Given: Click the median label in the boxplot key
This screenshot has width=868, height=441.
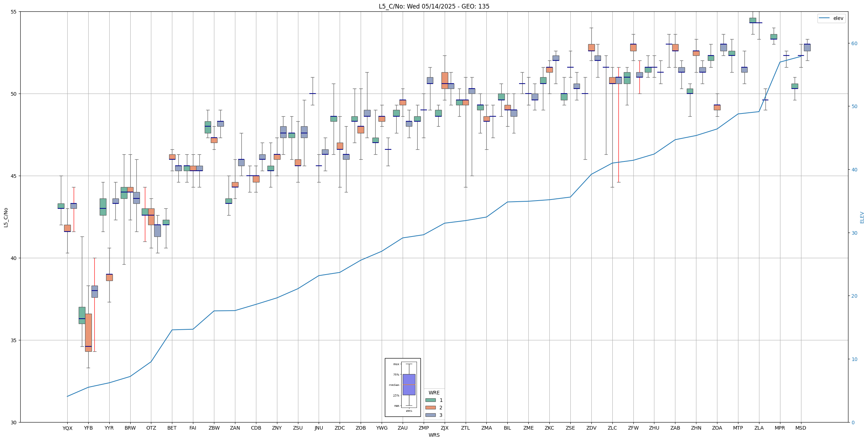Looking at the screenshot, I should pyautogui.click(x=394, y=385).
